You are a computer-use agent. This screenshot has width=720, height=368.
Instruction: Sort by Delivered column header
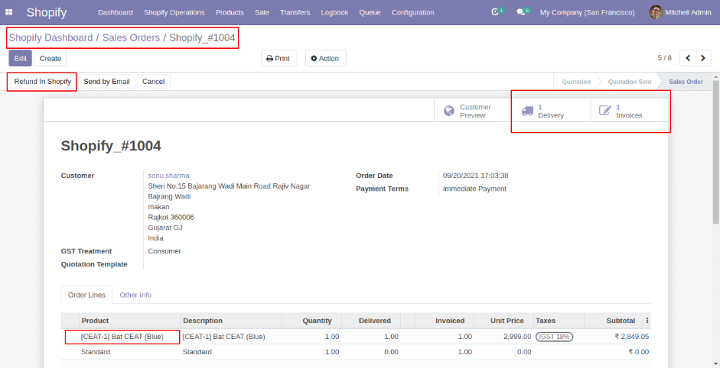point(375,321)
